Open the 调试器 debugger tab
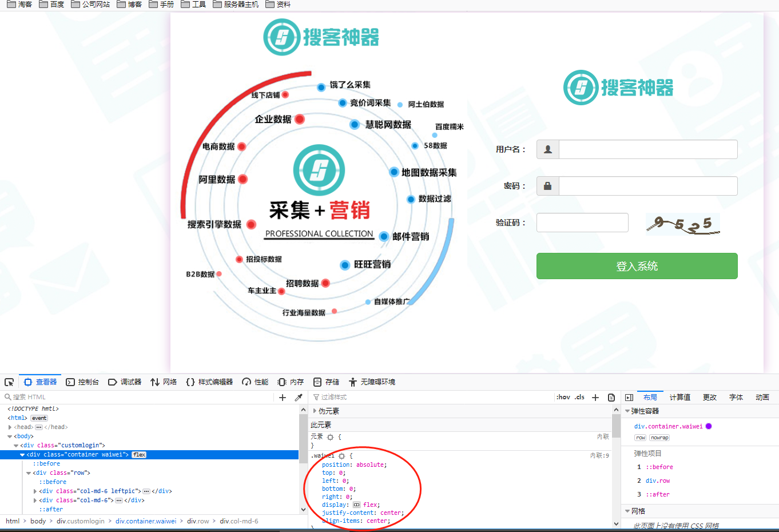This screenshot has width=779, height=532. pos(125,382)
